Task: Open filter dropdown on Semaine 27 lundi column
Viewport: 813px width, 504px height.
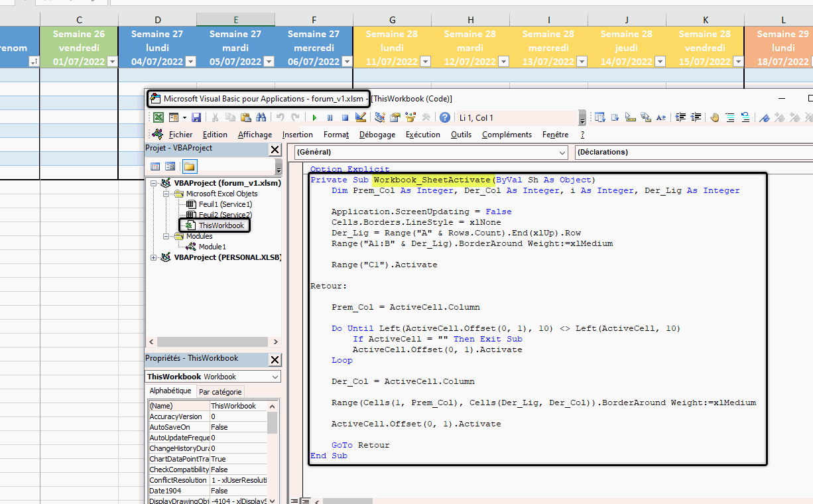Action: pos(190,62)
